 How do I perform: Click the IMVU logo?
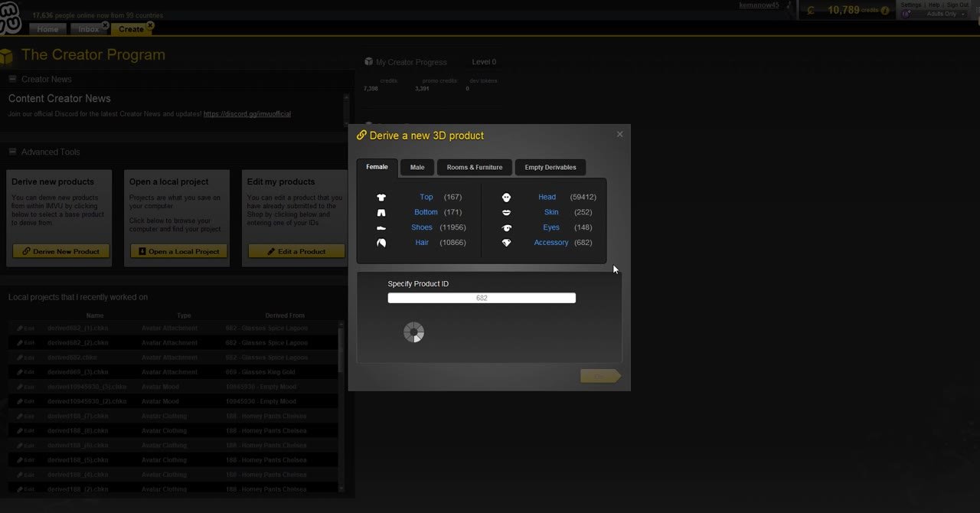click(9, 18)
